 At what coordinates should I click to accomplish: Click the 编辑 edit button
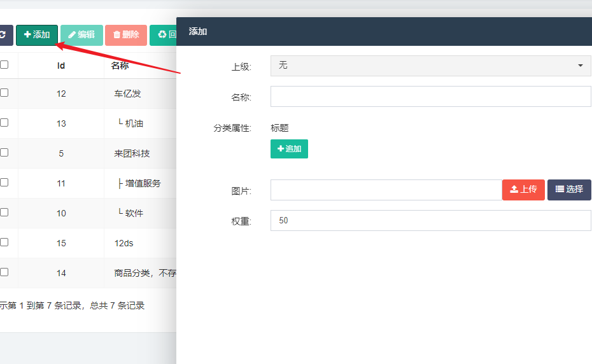[81, 35]
